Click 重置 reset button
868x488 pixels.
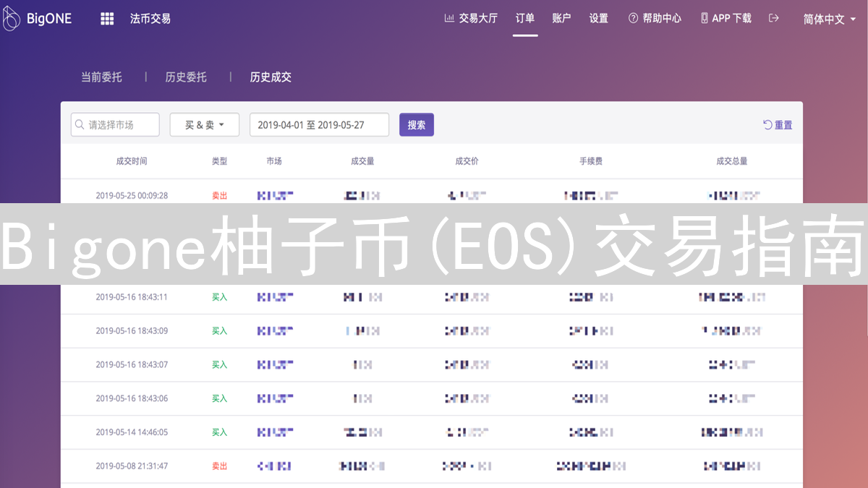click(778, 125)
